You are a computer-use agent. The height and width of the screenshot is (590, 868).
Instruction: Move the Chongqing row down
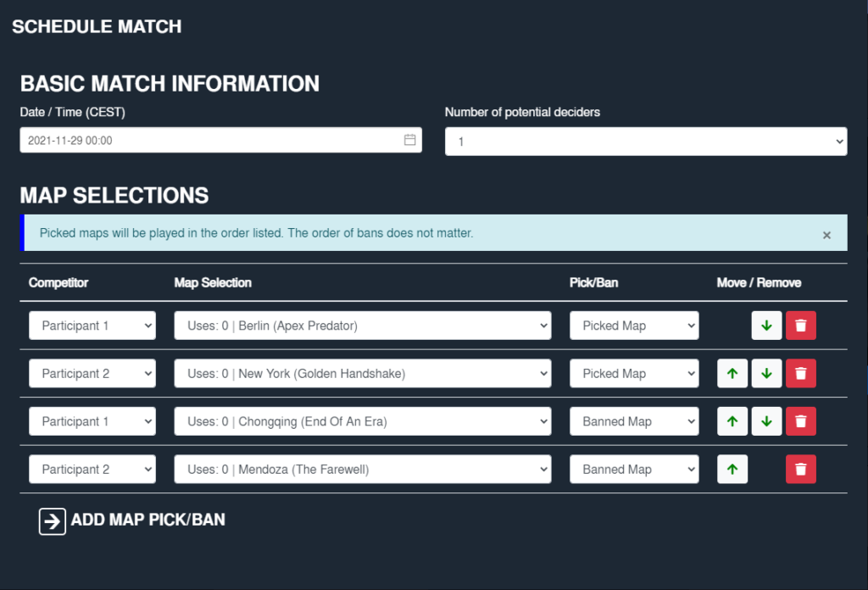[x=766, y=421]
